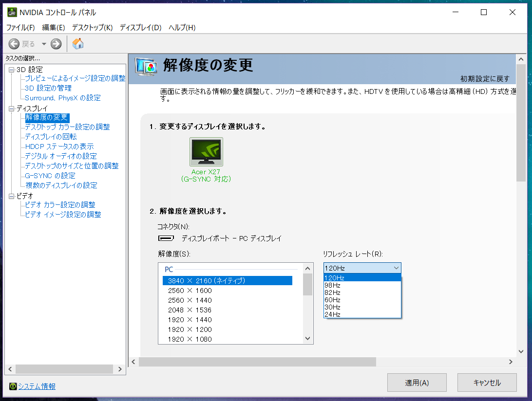Open G-SYNC の設定 in the tree
Viewport: 532px width, 401px height.
(x=50, y=176)
